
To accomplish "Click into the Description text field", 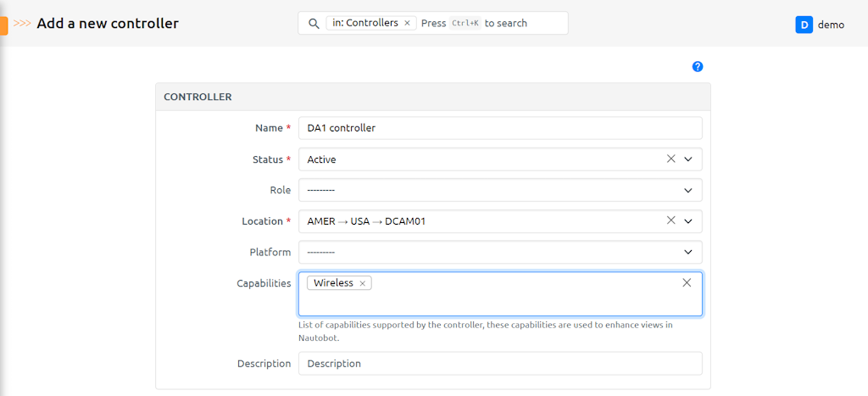I will tap(500, 363).
